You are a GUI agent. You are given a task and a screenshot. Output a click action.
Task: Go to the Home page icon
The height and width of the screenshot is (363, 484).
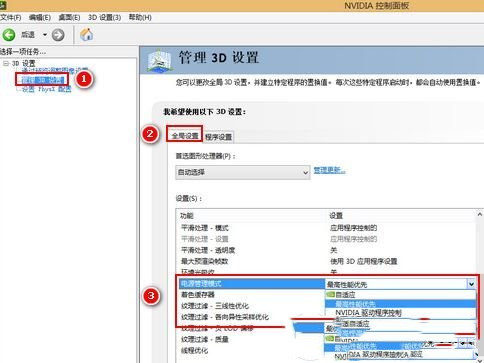(x=87, y=35)
